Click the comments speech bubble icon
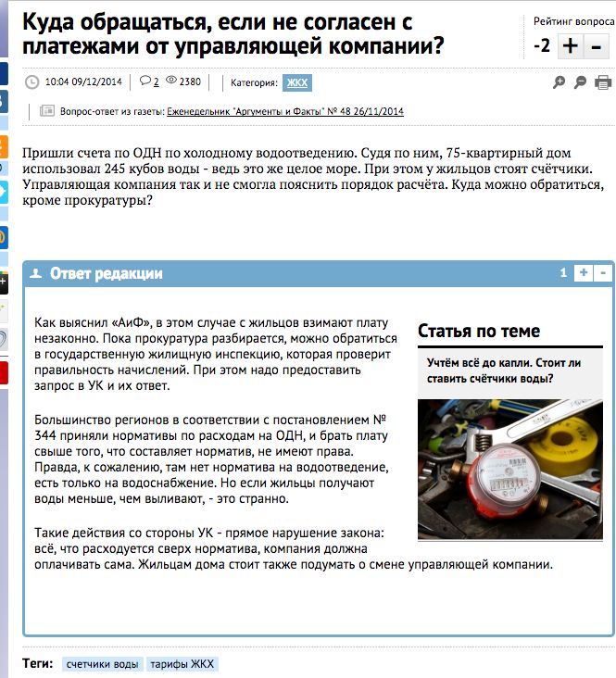Image resolution: width=616 pixels, height=678 pixels. coord(145,81)
